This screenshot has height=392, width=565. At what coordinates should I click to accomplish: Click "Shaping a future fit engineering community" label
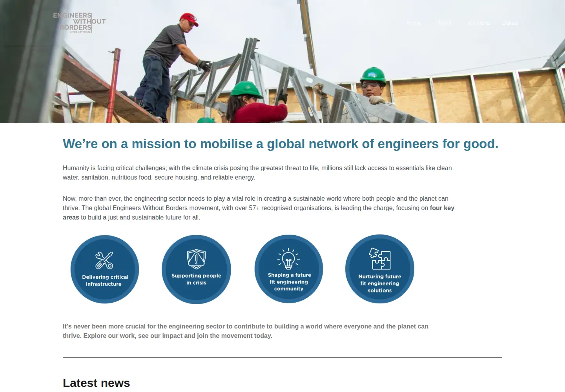click(289, 282)
